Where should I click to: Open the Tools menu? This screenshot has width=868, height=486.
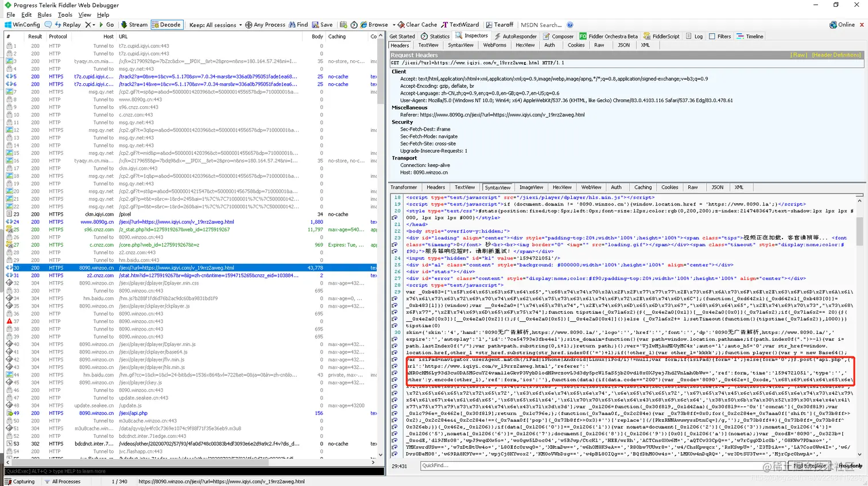65,14
